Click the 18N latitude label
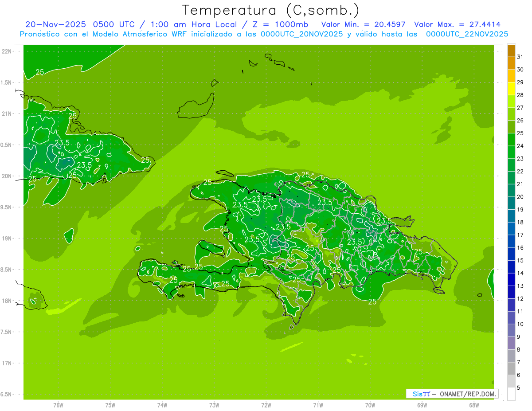 coord(7,301)
